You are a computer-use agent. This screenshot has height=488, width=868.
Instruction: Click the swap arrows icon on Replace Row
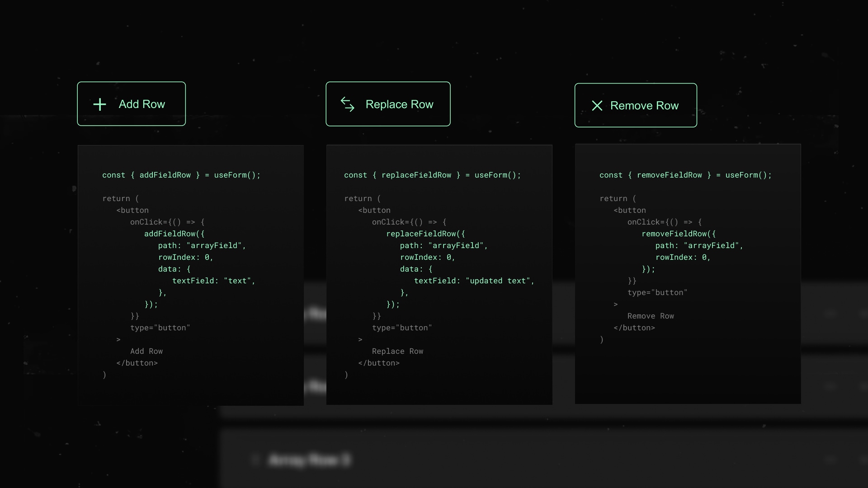coord(347,104)
